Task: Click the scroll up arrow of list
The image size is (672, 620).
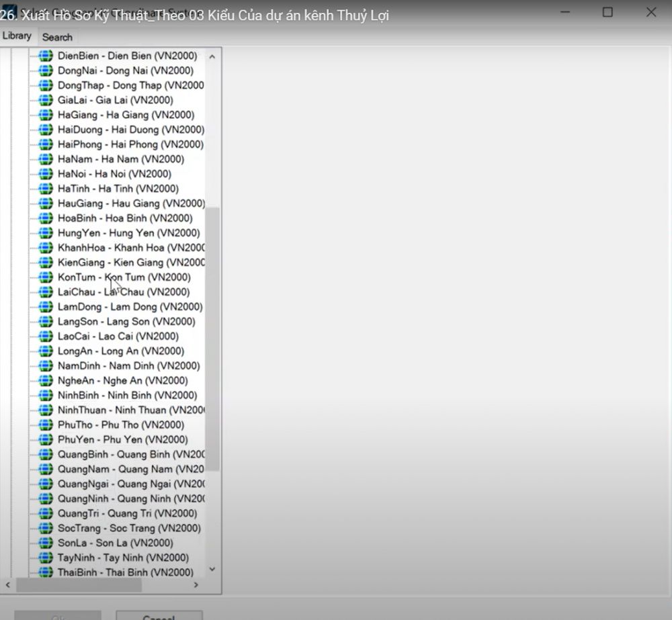Action: [x=212, y=57]
